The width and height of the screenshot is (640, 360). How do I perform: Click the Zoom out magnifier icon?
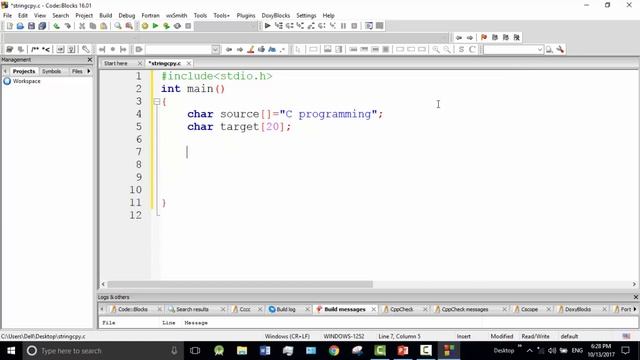click(447, 49)
